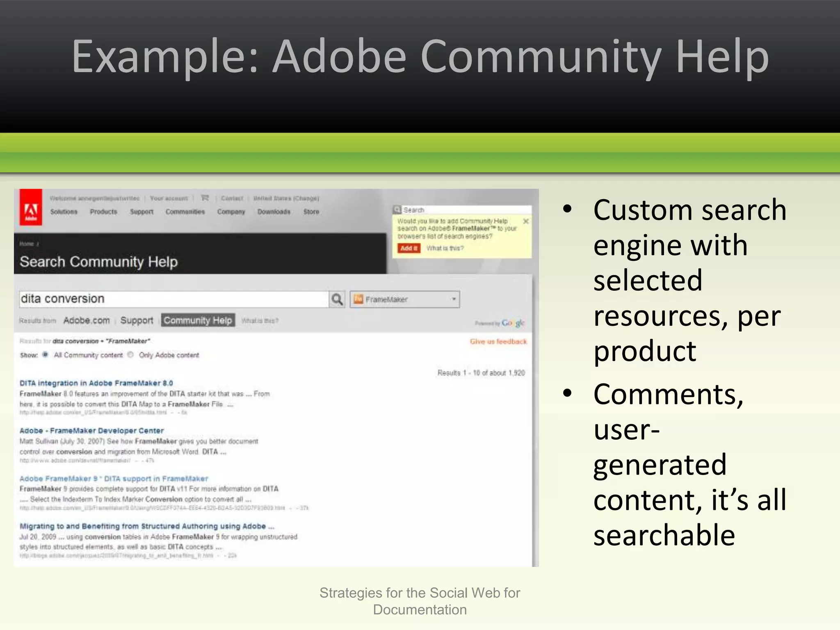Select Only Adobe content radio button
Image resolution: width=840 pixels, height=630 pixels.
click(130, 354)
